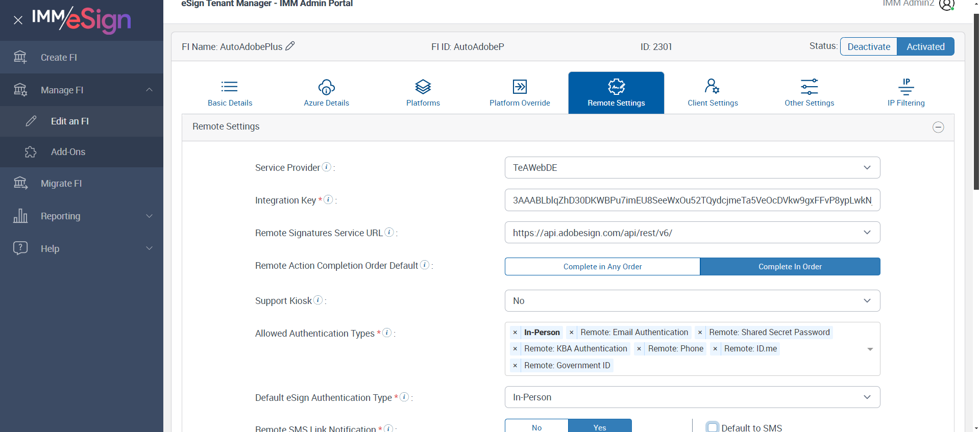
Task: Collapse the Remote Settings panel
Action: point(938,127)
